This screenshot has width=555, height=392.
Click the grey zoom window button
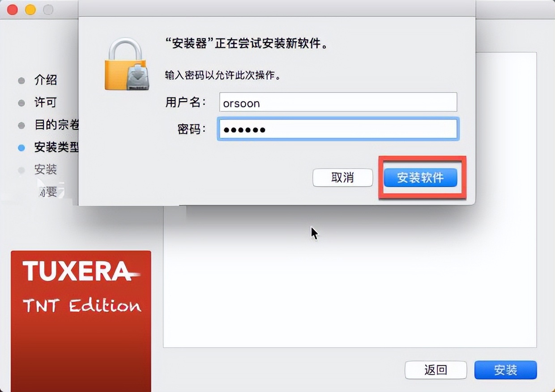point(47,9)
